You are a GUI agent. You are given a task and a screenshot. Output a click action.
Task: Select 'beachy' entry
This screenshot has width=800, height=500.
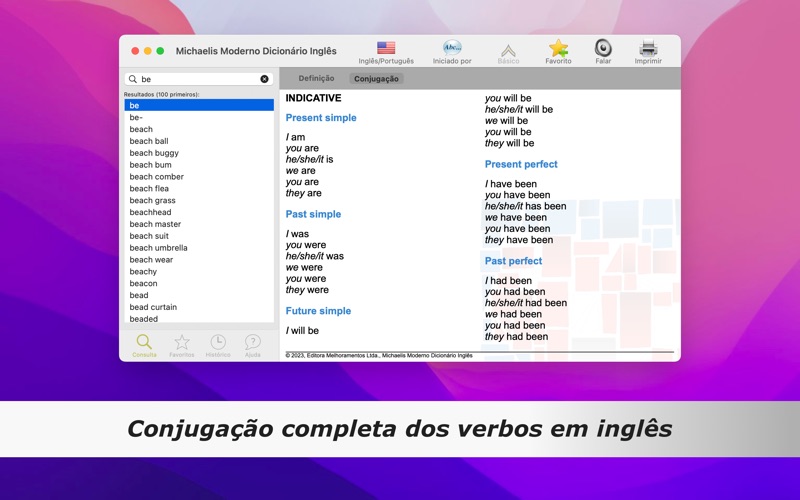click(x=199, y=271)
